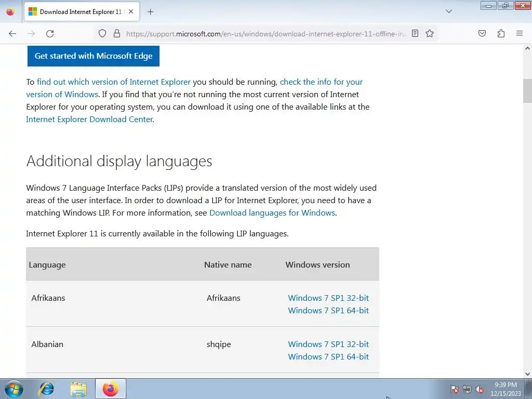Click Firefox taskbar button
The height and width of the screenshot is (399, 532).
click(111, 389)
